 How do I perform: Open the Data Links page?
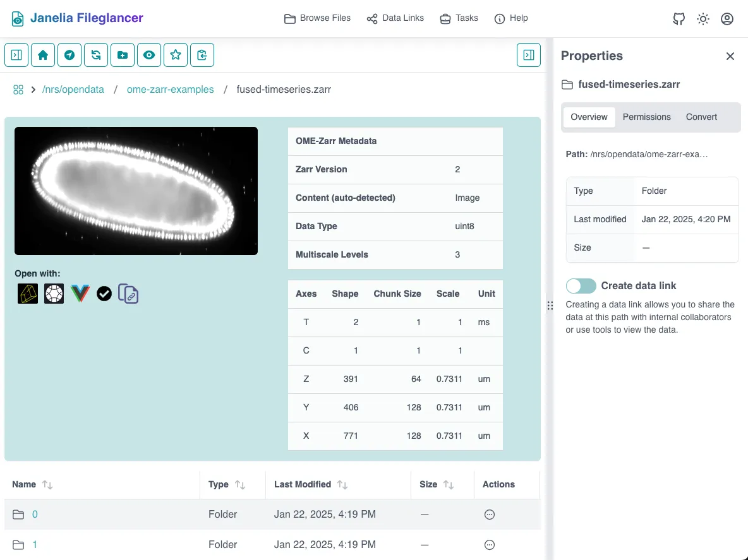[x=395, y=18]
